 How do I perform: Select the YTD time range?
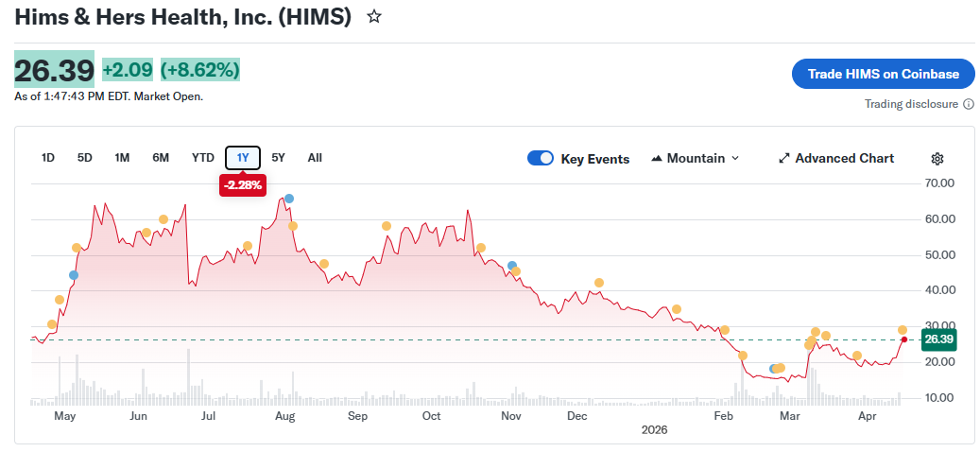[x=203, y=158]
